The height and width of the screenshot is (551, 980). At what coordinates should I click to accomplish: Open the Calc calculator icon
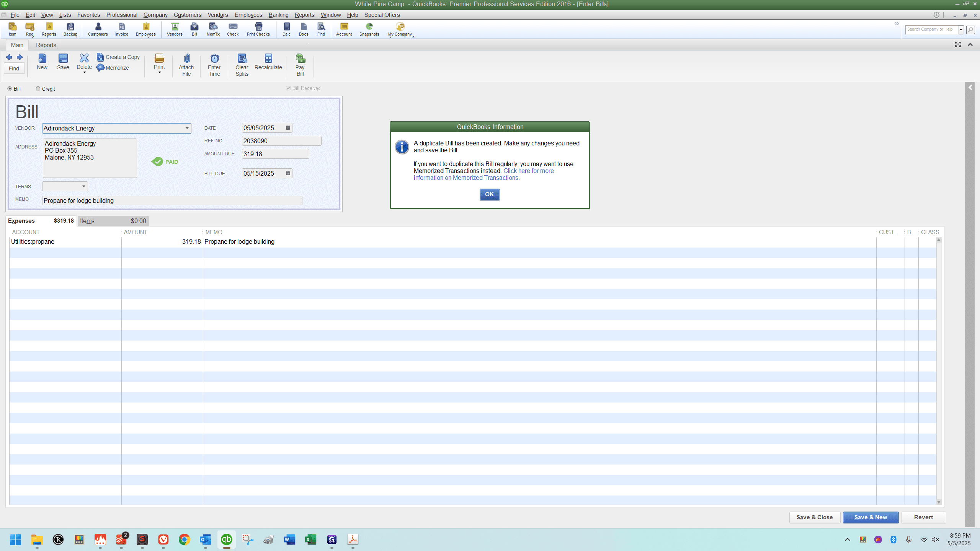click(286, 29)
